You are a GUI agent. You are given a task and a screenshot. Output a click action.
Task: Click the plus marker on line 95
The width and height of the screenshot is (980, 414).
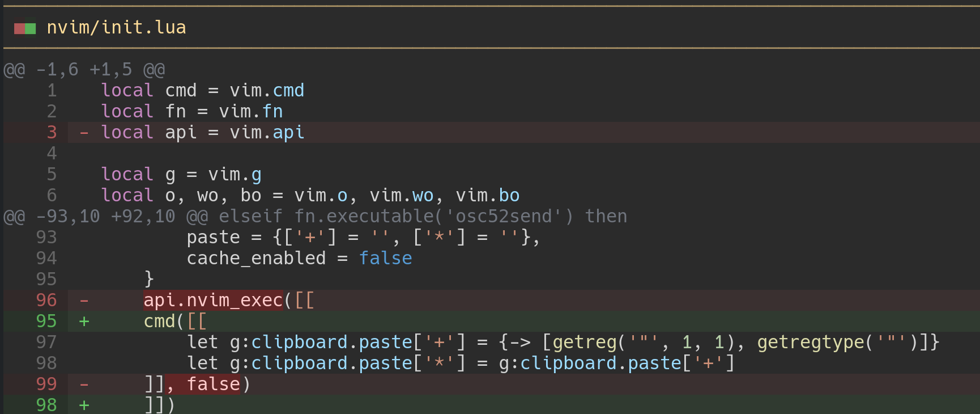point(84,322)
